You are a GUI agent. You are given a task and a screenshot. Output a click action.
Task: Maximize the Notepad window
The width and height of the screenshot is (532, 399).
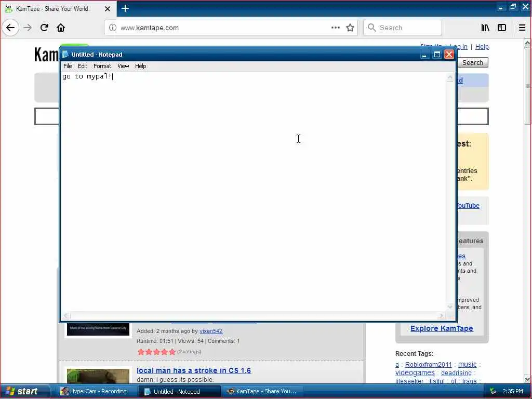click(437, 54)
